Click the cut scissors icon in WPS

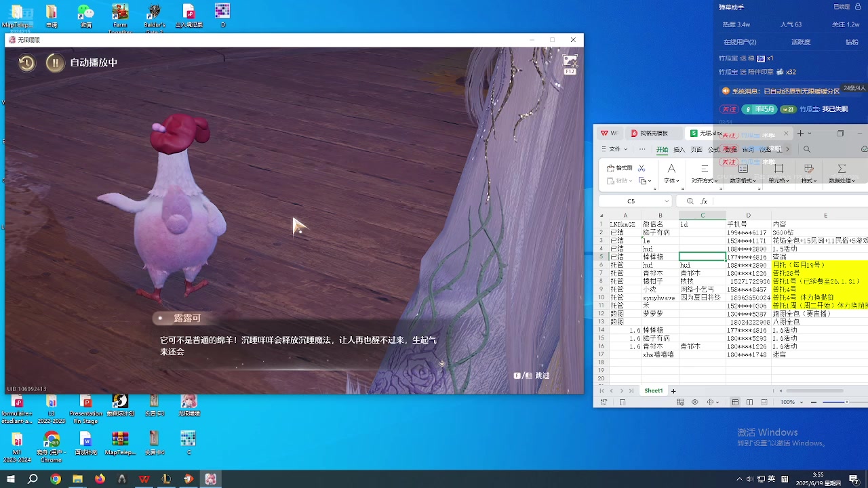click(x=642, y=168)
